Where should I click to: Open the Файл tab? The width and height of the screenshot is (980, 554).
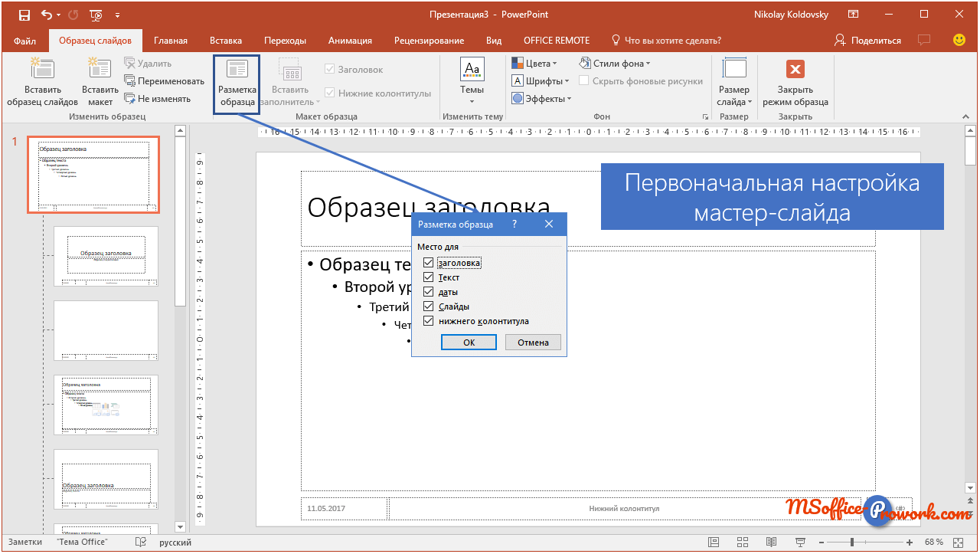[24, 41]
